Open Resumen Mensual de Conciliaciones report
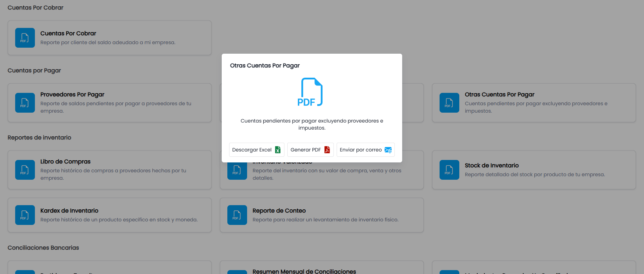The height and width of the screenshot is (274, 644). point(304,271)
